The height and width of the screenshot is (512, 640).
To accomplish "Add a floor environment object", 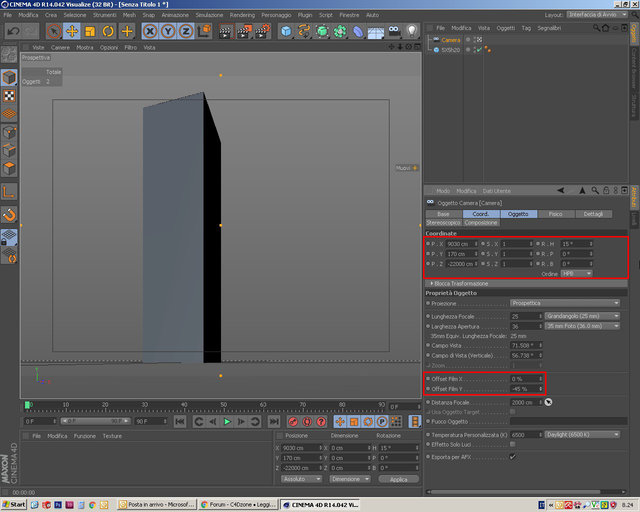I will [x=376, y=31].
